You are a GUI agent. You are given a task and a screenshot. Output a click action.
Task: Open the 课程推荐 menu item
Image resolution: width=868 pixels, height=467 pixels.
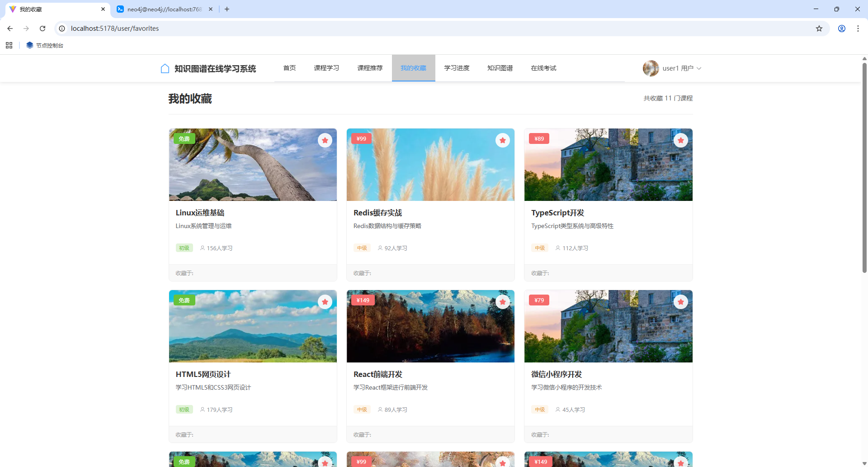370,68
